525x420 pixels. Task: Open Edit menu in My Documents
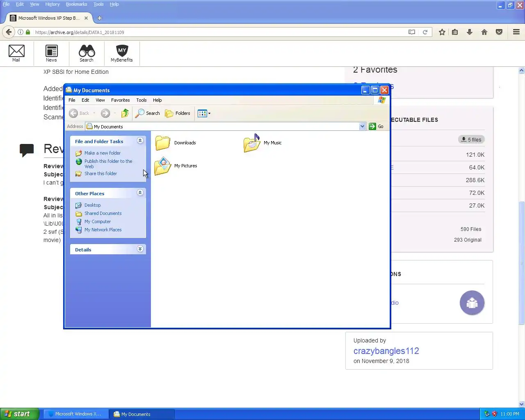click(x=85, y=100)
